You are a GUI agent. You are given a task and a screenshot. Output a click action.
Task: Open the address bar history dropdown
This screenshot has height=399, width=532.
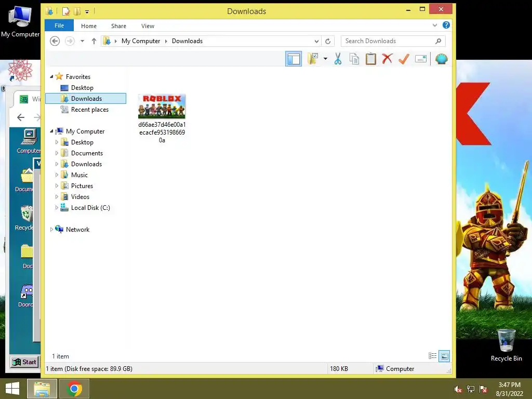(316, 41)
